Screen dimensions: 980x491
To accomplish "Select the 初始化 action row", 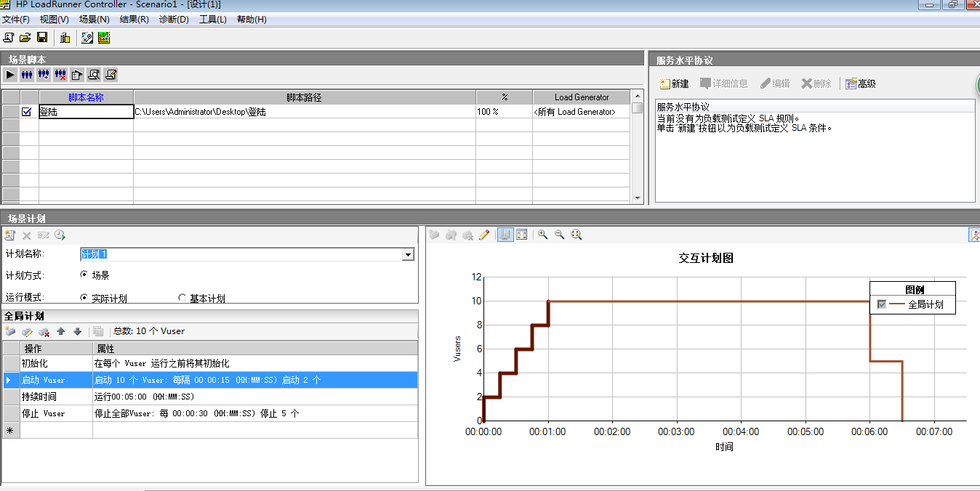I will [210, 363].
